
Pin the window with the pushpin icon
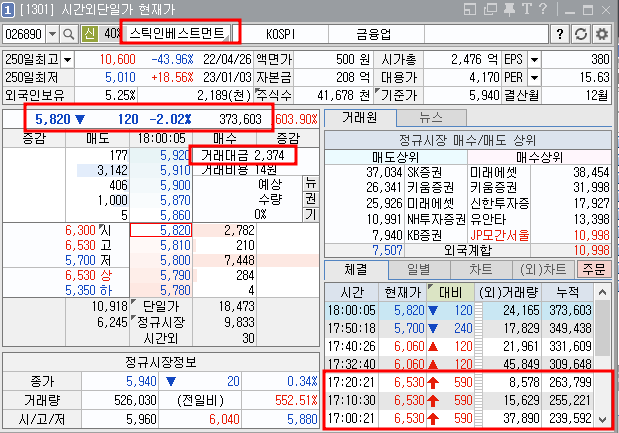[510, 9]
